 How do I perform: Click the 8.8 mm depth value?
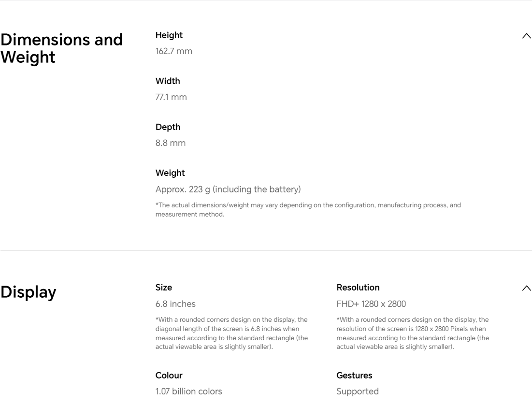[171, 143]
